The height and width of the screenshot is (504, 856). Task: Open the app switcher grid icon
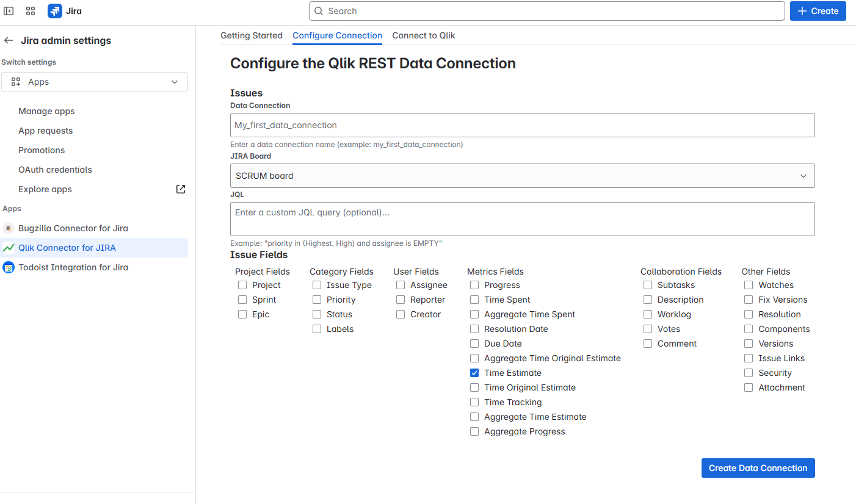pos(31,11)
